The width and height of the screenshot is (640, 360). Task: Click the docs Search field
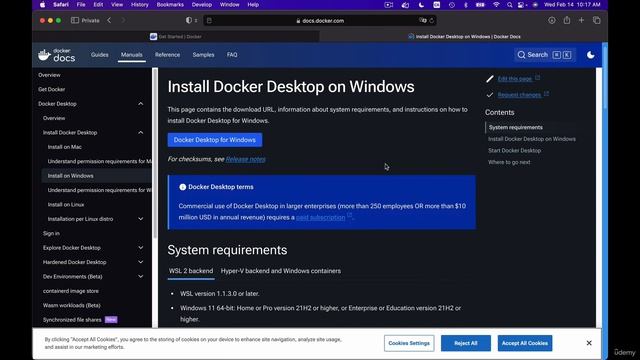tap(544, 55)
